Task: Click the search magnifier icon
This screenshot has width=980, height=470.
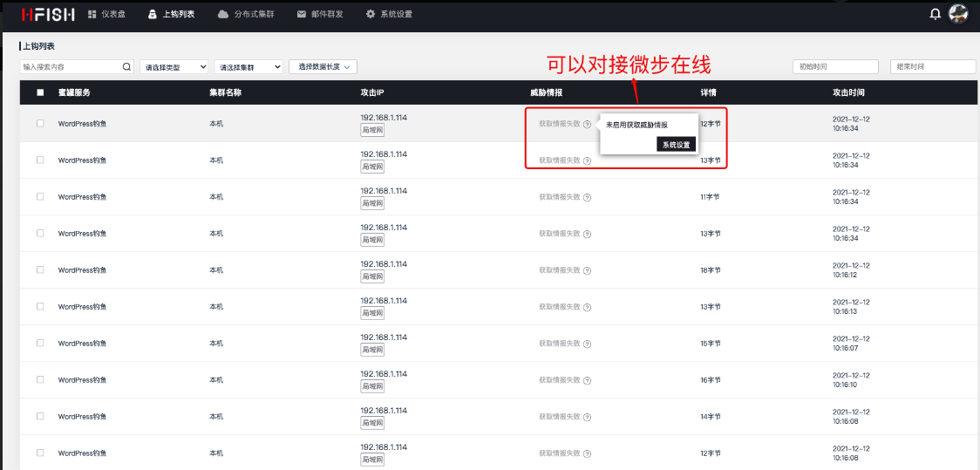Action: point(126,66)
